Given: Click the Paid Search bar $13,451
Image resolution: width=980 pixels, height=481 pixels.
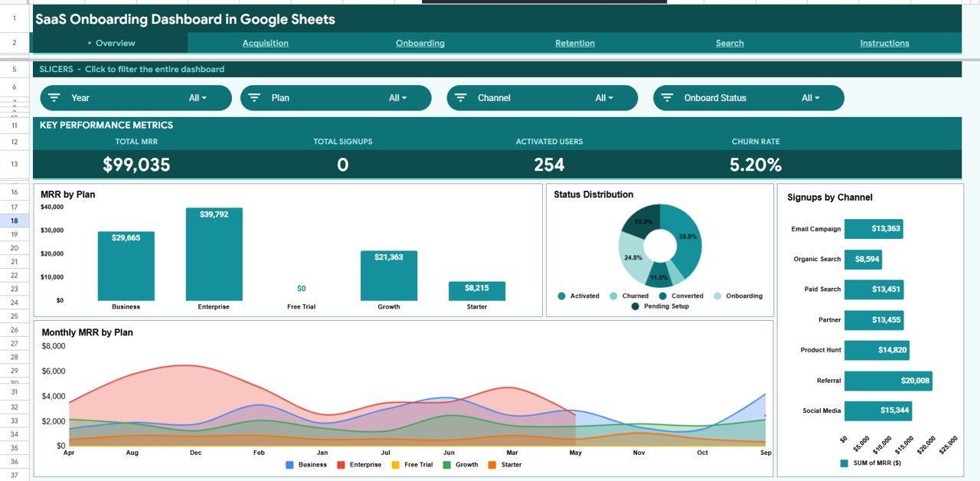Looking at the screenshot, I should [874, 290].
